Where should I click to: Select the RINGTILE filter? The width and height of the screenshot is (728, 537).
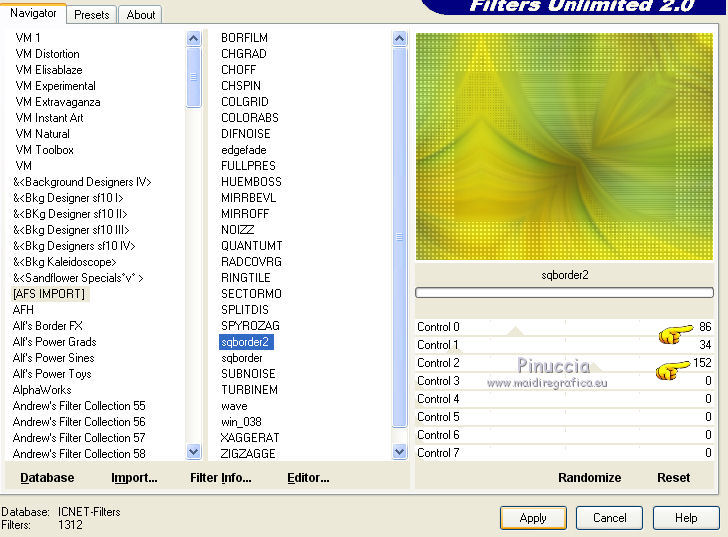246,278
